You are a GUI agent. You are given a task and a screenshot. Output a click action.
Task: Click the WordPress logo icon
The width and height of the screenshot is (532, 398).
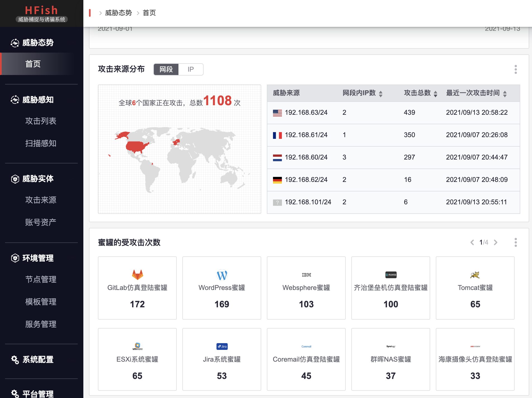[x=222, y=275]
